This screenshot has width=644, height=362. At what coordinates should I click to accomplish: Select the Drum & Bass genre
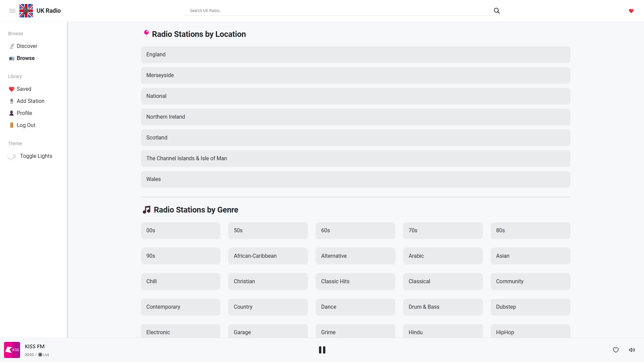(x=443, y=307)
